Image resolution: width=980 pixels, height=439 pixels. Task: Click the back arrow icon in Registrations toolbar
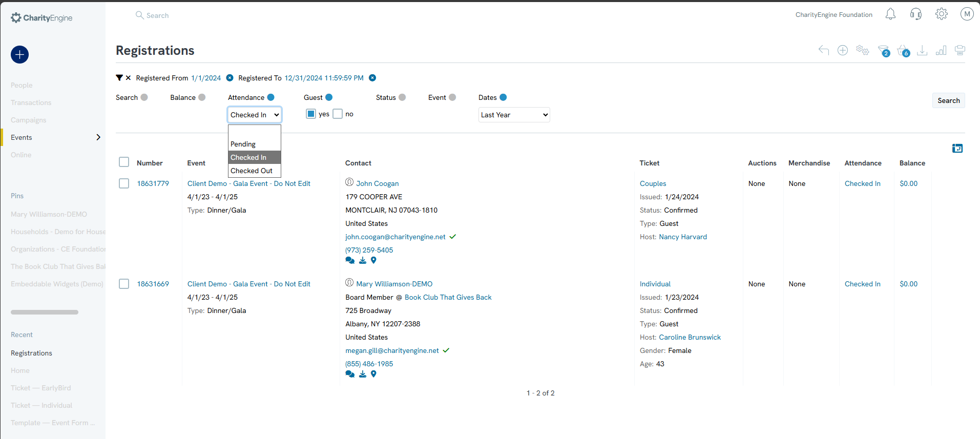point(823,50)
